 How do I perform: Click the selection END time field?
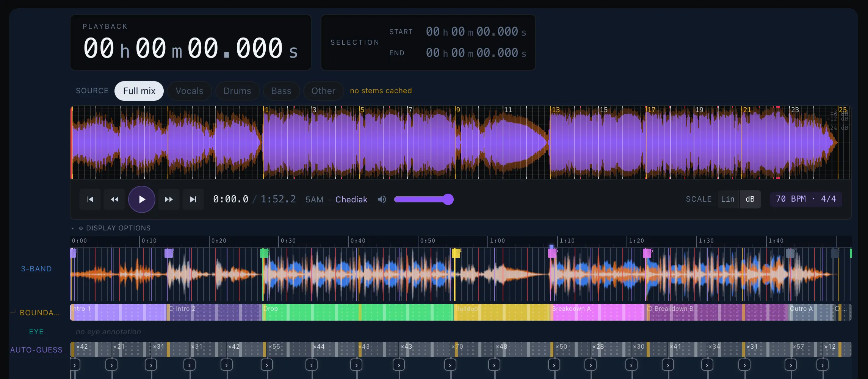pos(476,53)
